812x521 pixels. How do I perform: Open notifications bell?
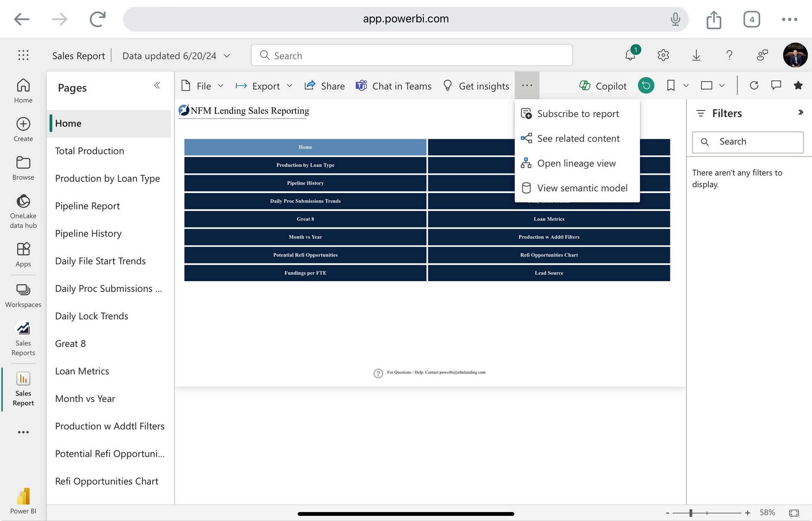point(631,55)
